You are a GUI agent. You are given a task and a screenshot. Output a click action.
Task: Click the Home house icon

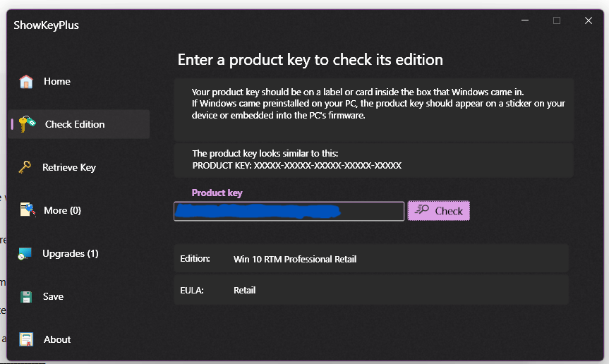pos(26,82)
